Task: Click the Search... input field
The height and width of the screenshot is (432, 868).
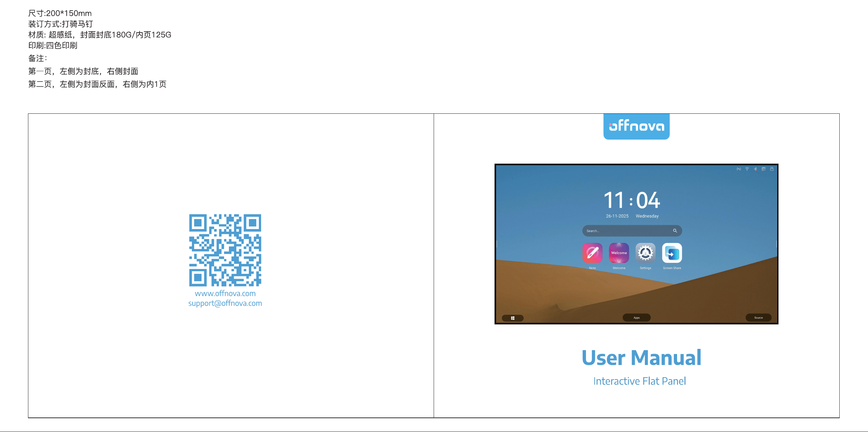Action: point(632,231)
